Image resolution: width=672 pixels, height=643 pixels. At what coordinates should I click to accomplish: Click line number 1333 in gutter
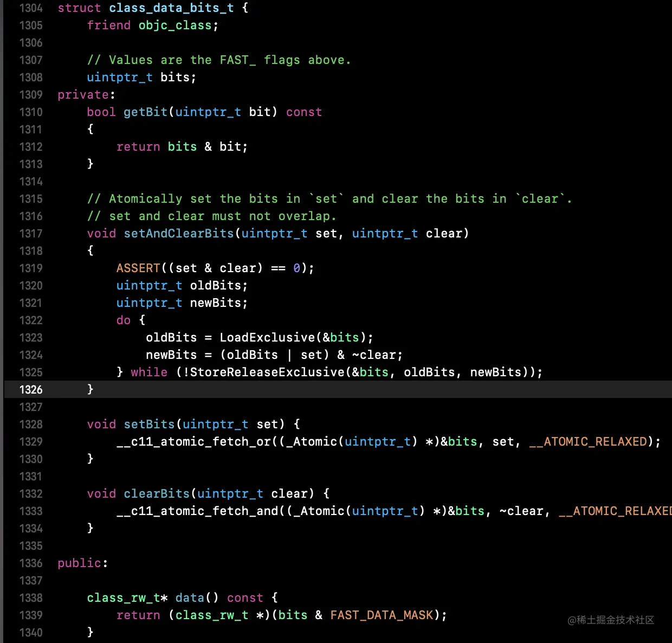31,511
